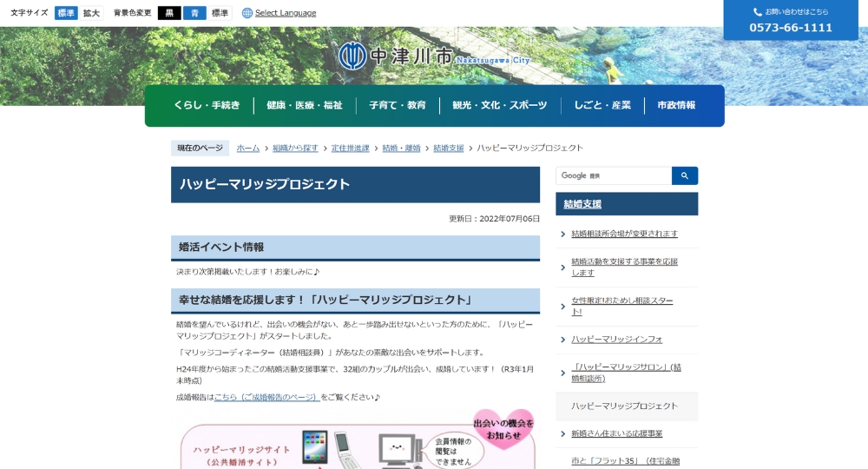This screenshot has height=469, width=868.
Task: Click the Google search input field
Action: click(x=614, y=175)
